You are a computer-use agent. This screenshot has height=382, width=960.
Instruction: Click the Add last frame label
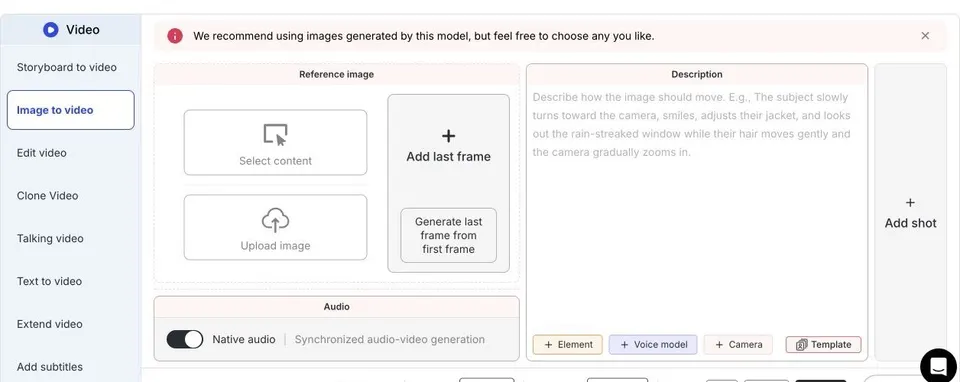448,157
